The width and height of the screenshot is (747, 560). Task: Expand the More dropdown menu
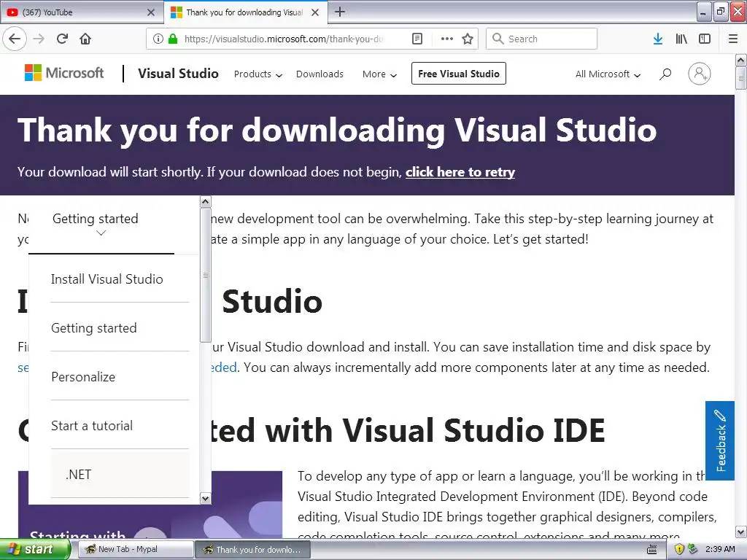pos(379,74)
